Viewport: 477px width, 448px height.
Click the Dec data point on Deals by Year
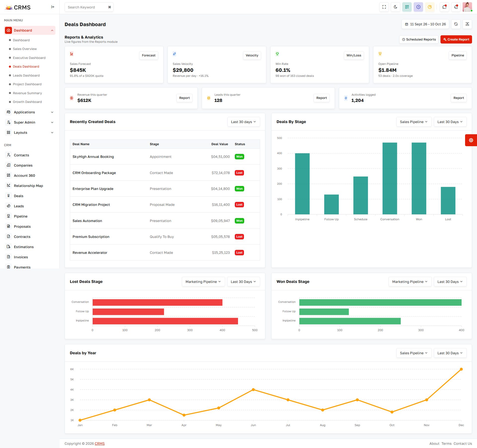(461, 369)
